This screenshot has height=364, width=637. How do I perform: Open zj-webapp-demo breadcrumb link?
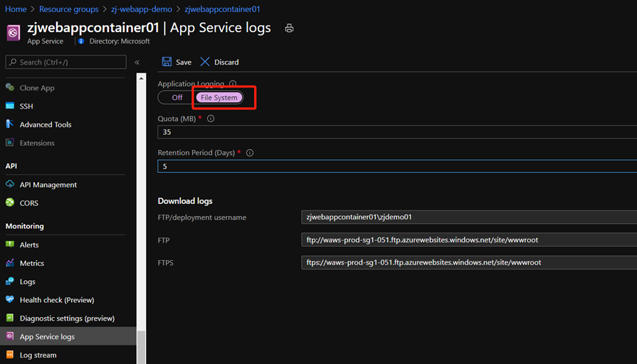coord(142,9)
